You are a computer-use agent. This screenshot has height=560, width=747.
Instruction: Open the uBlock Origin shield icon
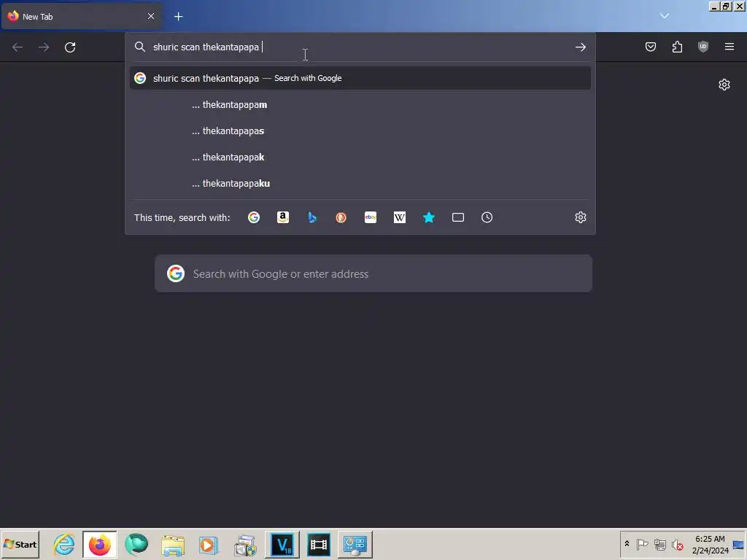[703, 47]
